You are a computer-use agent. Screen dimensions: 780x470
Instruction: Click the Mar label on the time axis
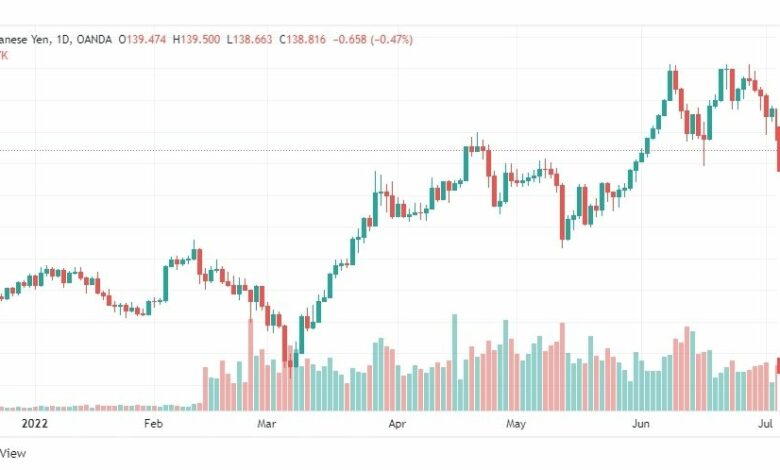(x=267, y=424)
